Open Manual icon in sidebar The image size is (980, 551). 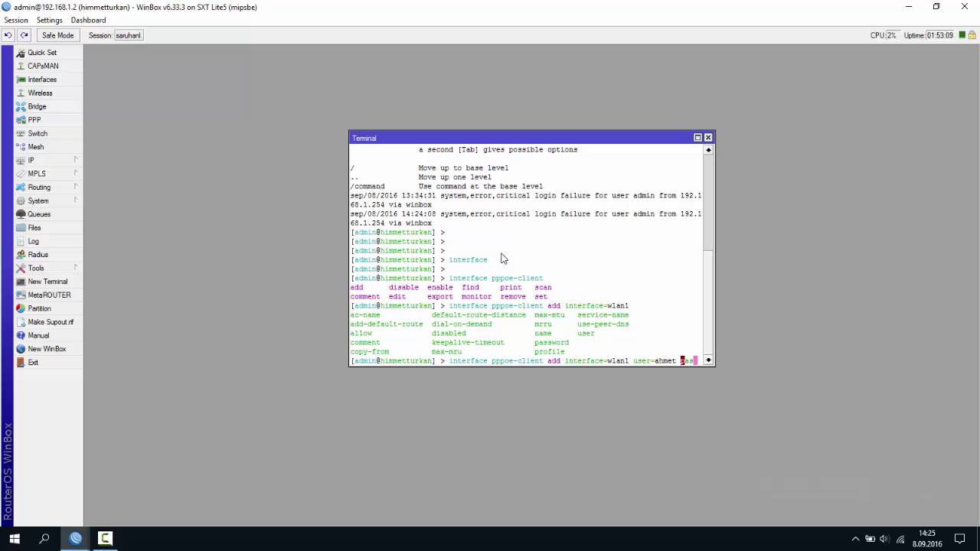[x=21, y=335]
